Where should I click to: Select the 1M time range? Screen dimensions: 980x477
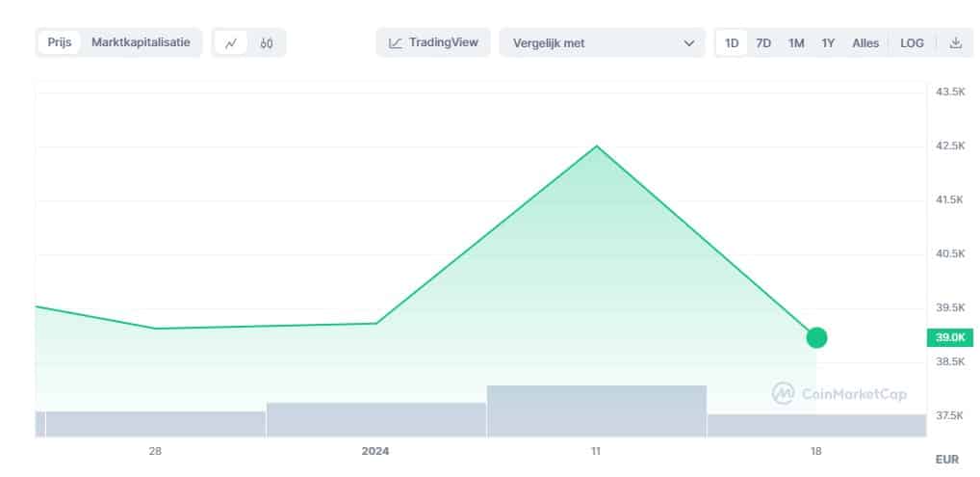[x=795, y=43]
